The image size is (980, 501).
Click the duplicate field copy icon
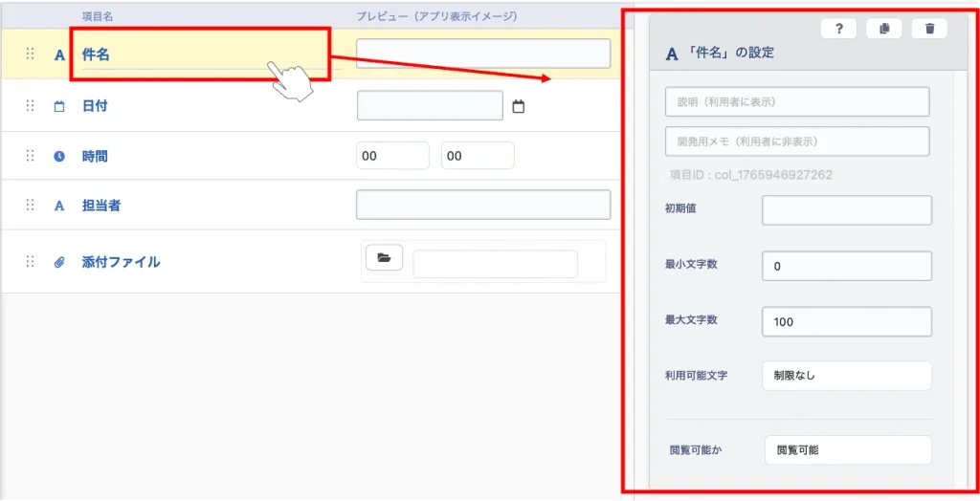pos(883,29)
